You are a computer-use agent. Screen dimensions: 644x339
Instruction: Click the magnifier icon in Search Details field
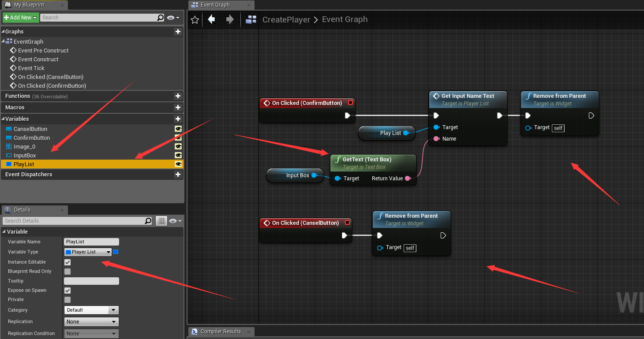(147, 220)
